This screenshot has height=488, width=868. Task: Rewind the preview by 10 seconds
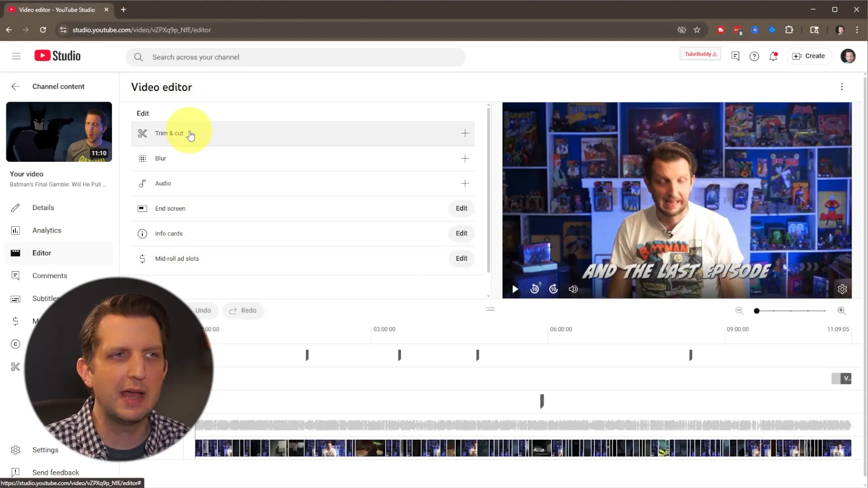534,289
